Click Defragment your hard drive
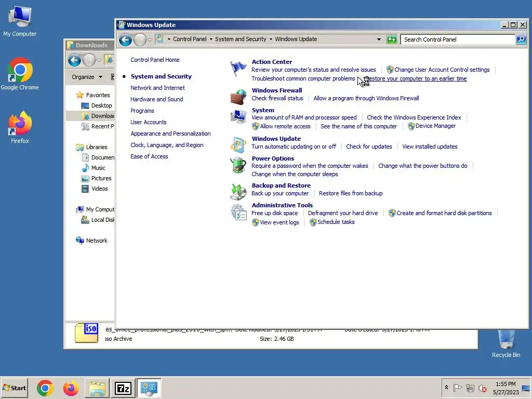This screenshot has height=399, width=532. pyautogui.click(x=343, y=213)
